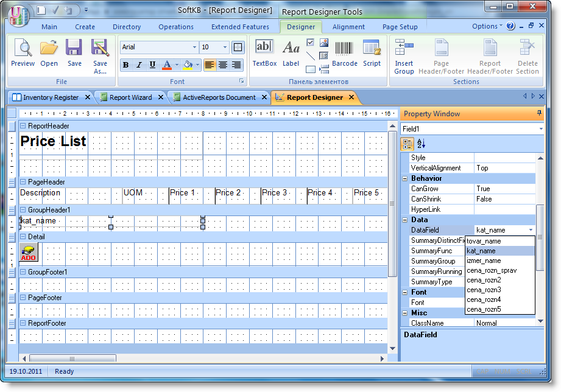
Task: Open the Extended Features tab
Action: click(240, 27)
